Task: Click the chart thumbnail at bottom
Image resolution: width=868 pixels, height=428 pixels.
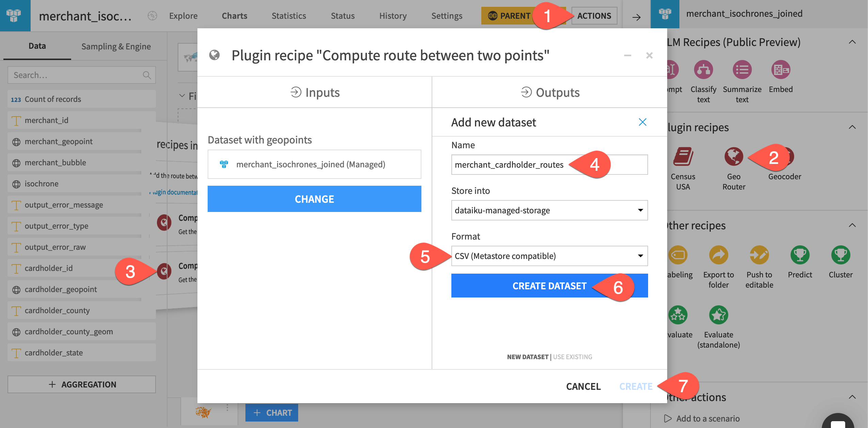Action: (203, 412)
